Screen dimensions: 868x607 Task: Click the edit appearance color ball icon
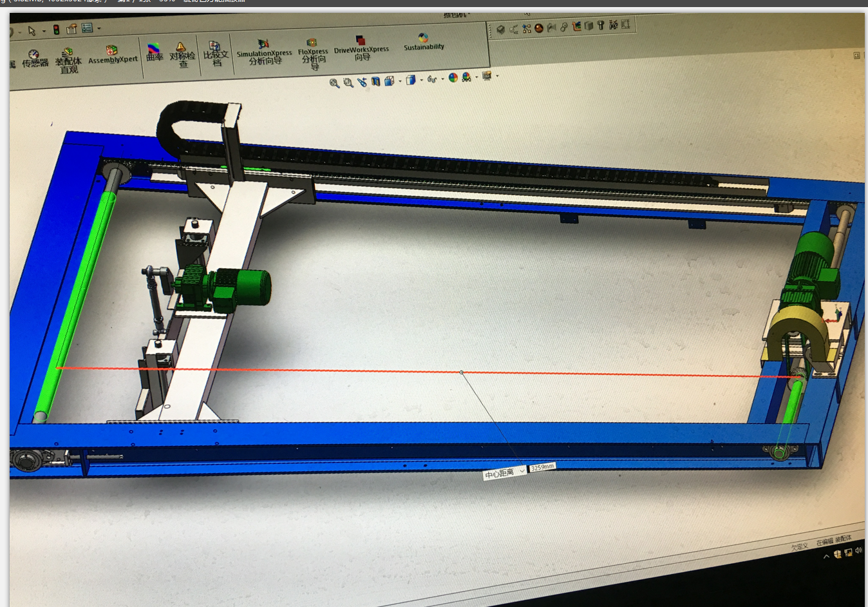(453, 77)
